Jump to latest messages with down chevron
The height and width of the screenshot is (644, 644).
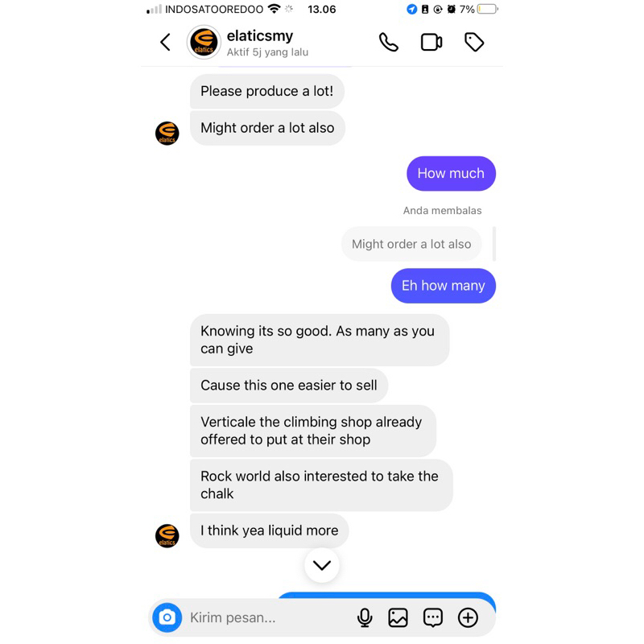(322, 565)
